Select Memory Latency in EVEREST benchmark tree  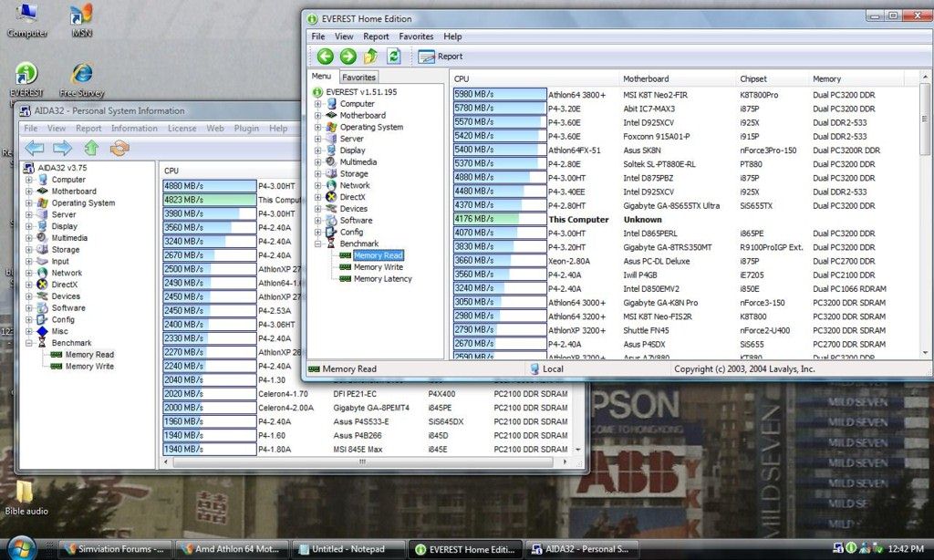(382, 279)
